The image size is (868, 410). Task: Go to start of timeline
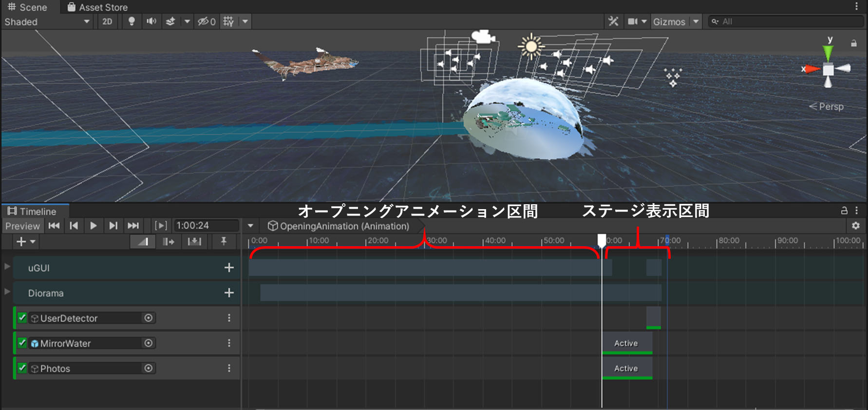54,226
